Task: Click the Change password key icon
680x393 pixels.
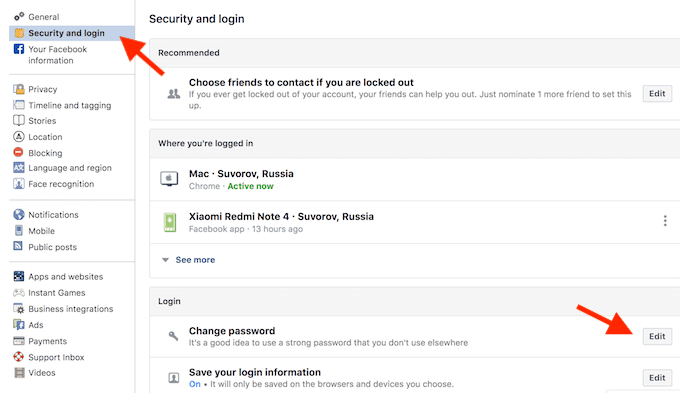Action: [173, 336]
